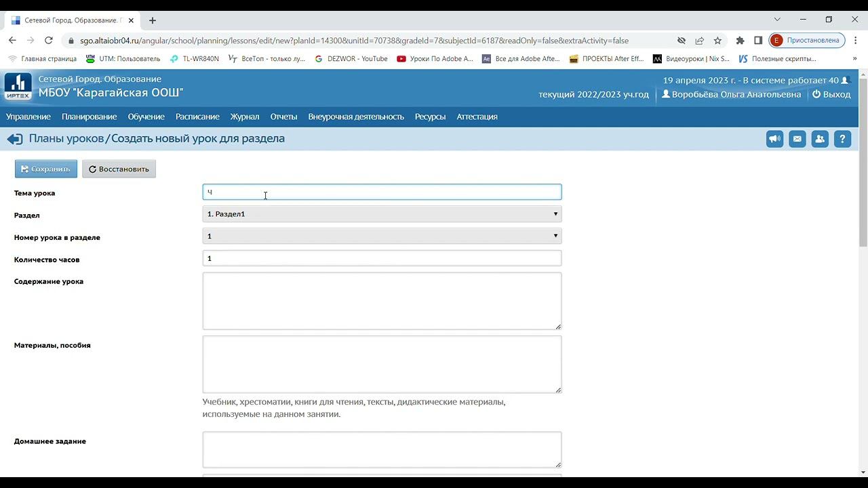Open a new browser tab
This screenshot has height=488, width=868.
[x=153, y=20]
